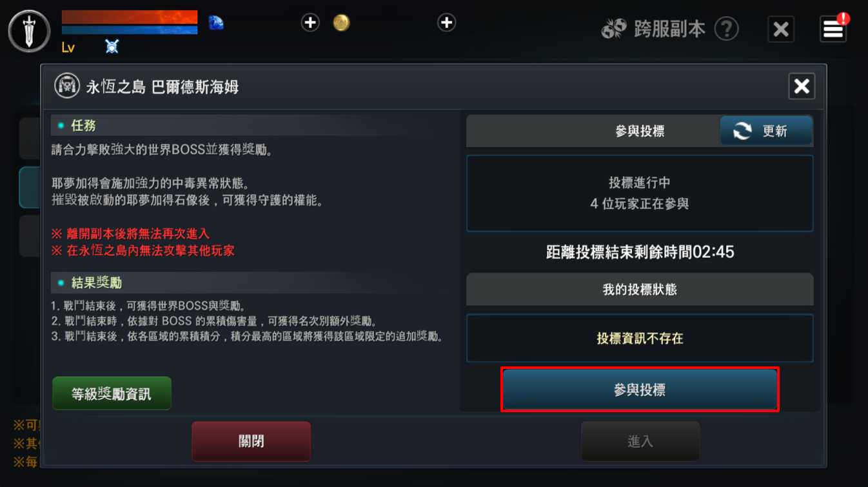Refresh bidding status with 更新 button
Image resolution: width=868 pixels, height=487 pixels.
click(766, 131)
